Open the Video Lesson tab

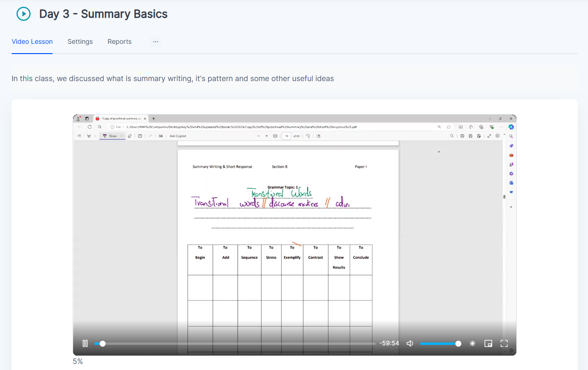(x=32, y=41)
